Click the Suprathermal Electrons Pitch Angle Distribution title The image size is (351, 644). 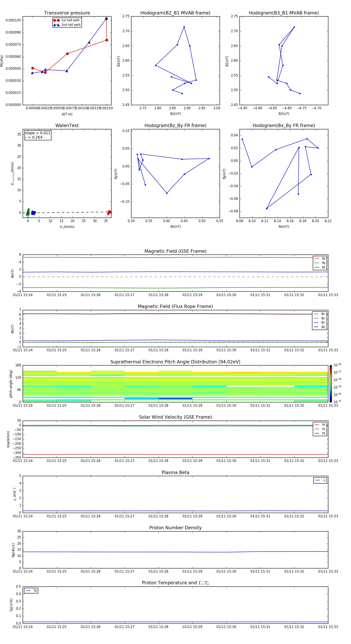175,362
